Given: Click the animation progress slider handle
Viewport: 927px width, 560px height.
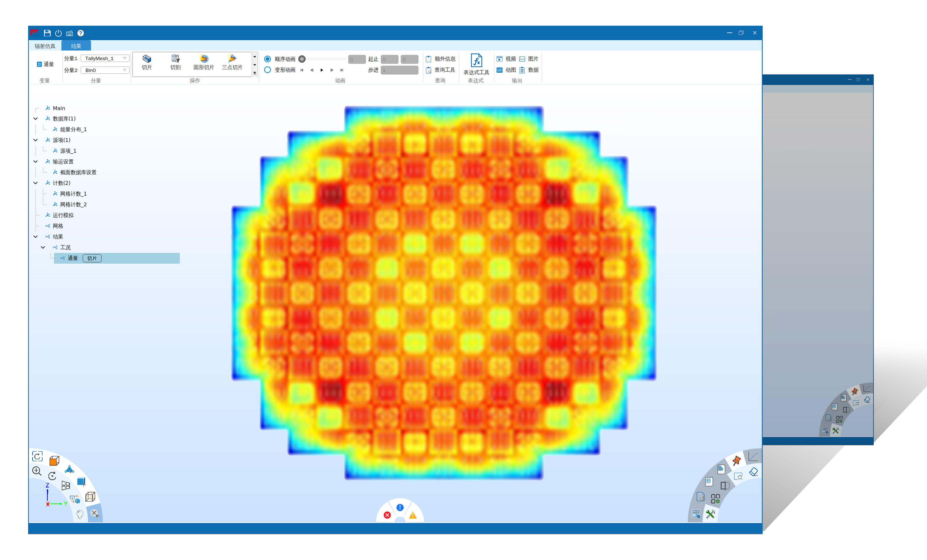Looking at the screenshot, I should click(302, 59).
